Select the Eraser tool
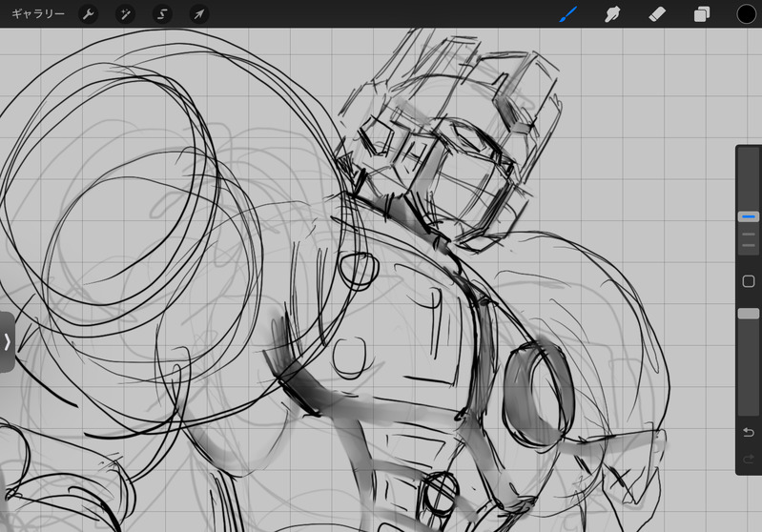The height and width of the screenshot is (532, 762). (656, 14)
